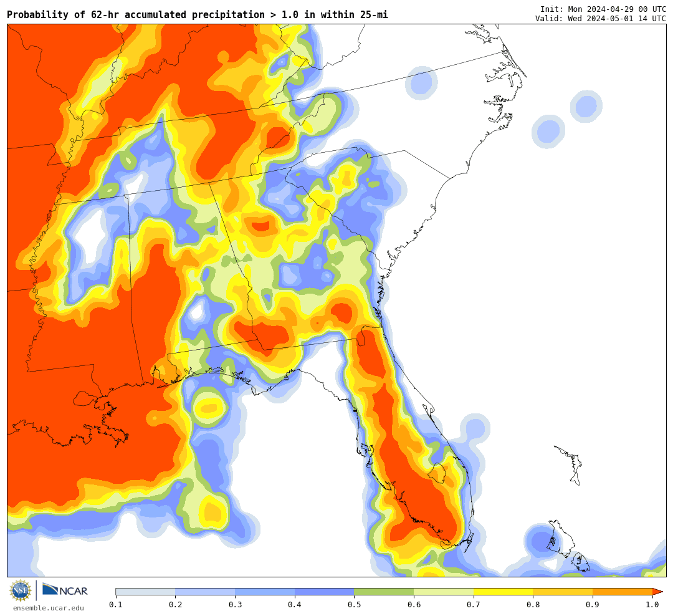673x616 pixels.
Task: Click the colorbar label 0.2
Action: tap(176, 605)
